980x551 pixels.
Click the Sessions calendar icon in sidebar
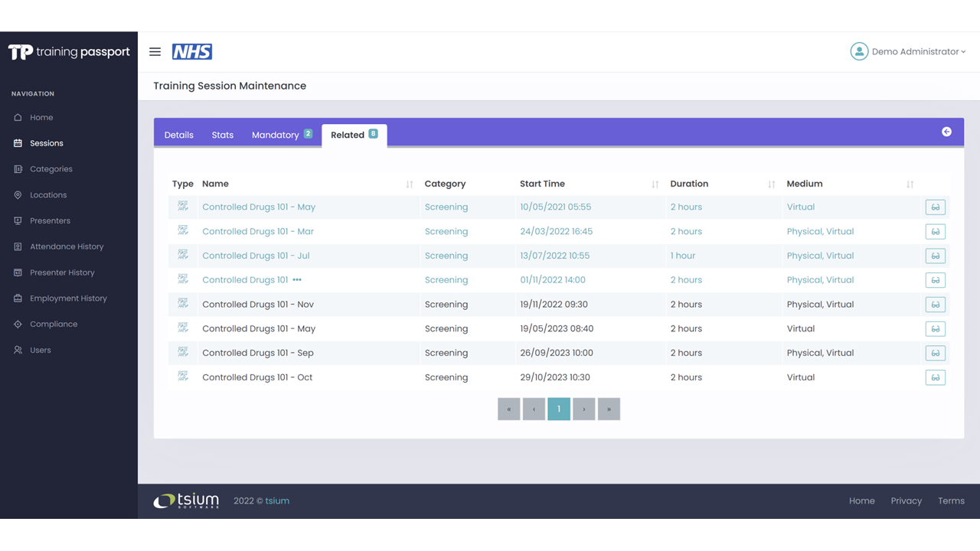pos(18,143)
